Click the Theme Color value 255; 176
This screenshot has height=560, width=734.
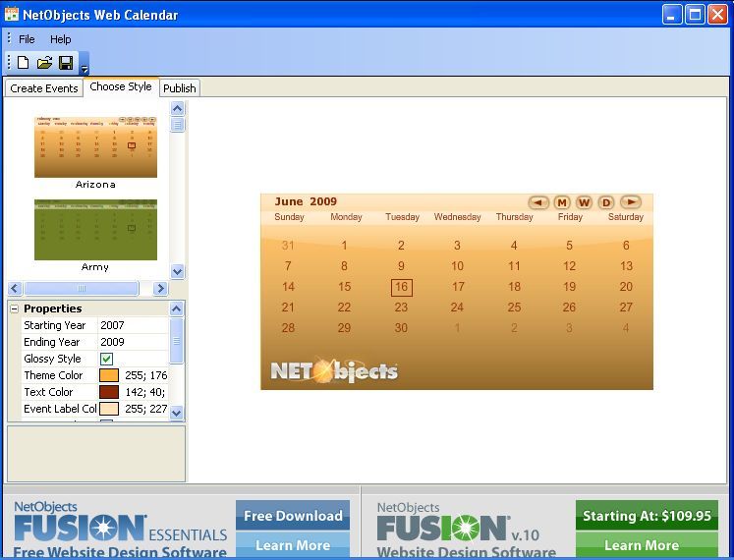pyautogui.click(x=146, y=375)
